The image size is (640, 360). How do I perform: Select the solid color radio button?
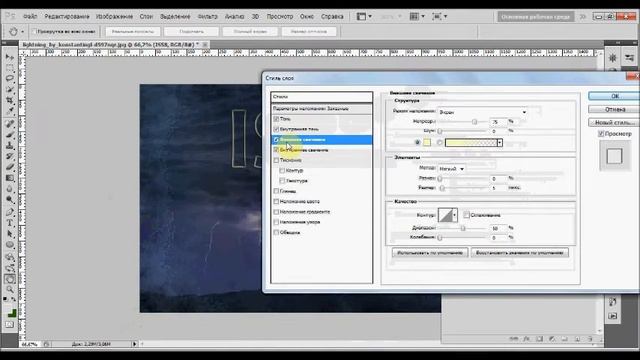coord(417,142)
